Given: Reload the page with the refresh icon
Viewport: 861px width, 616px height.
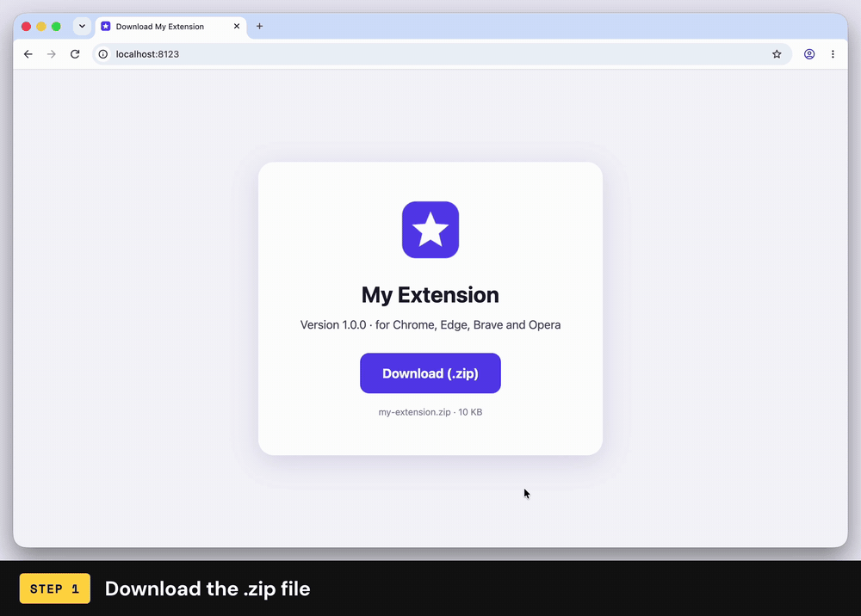Looking at the screenshot, I should 75,53.
